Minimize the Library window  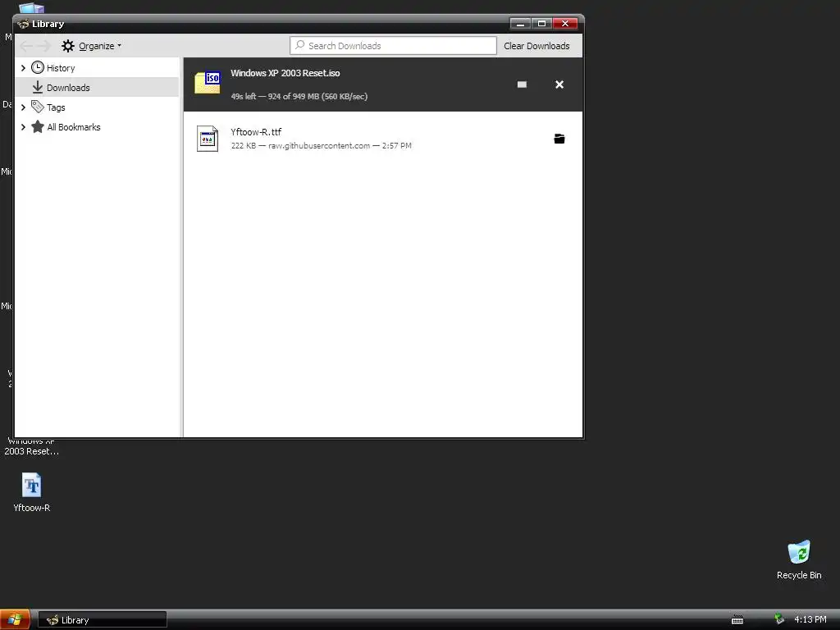pyautogui.click(x=519, y=23)
